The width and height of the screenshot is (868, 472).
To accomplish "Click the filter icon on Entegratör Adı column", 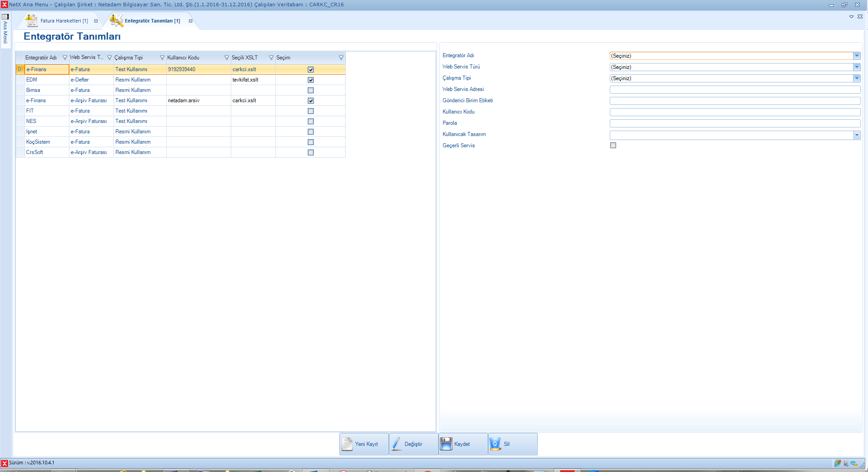I will [65, 58].
